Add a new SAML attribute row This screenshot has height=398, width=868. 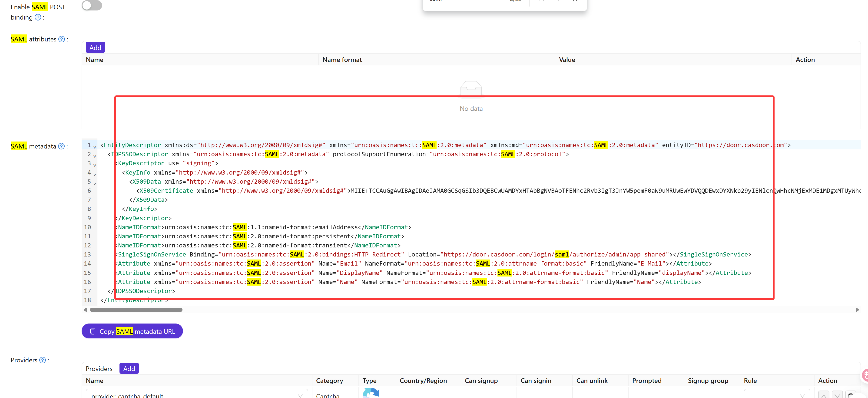95,47
